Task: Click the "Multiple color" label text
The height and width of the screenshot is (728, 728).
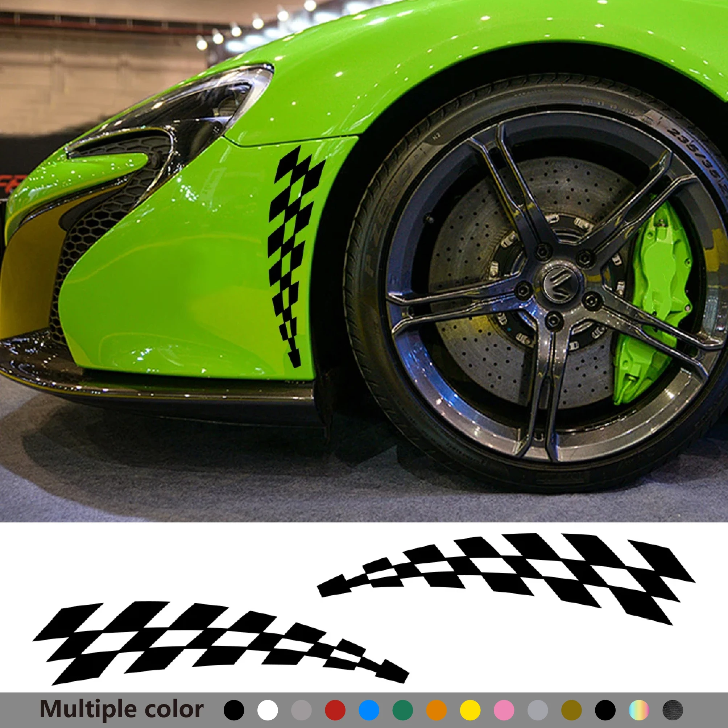Action: [x=121, y=709]
